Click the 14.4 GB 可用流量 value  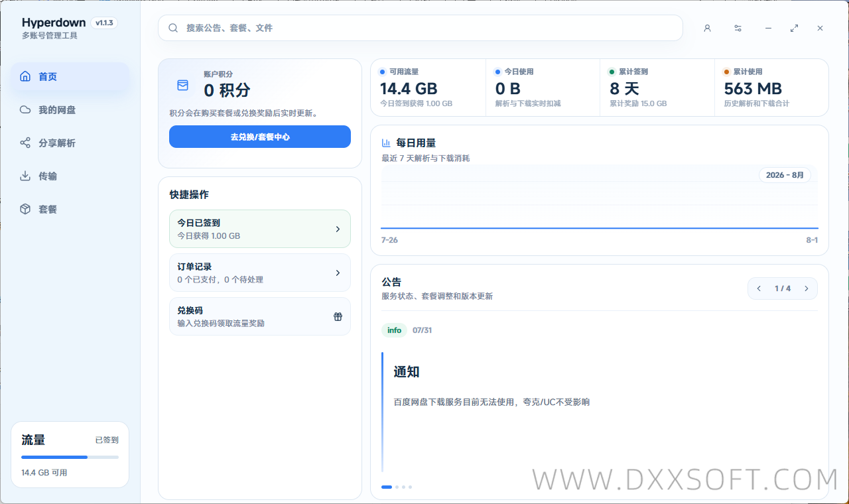point(409,89)
